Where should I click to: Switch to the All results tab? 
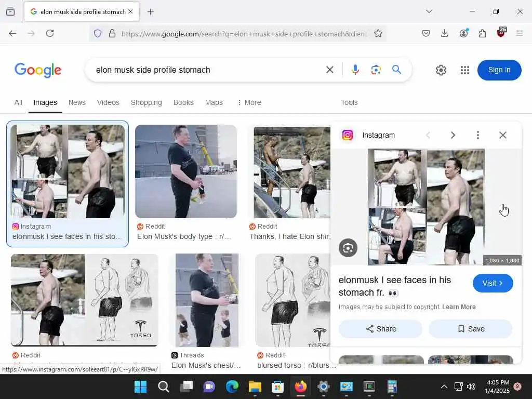coord(18,102)
